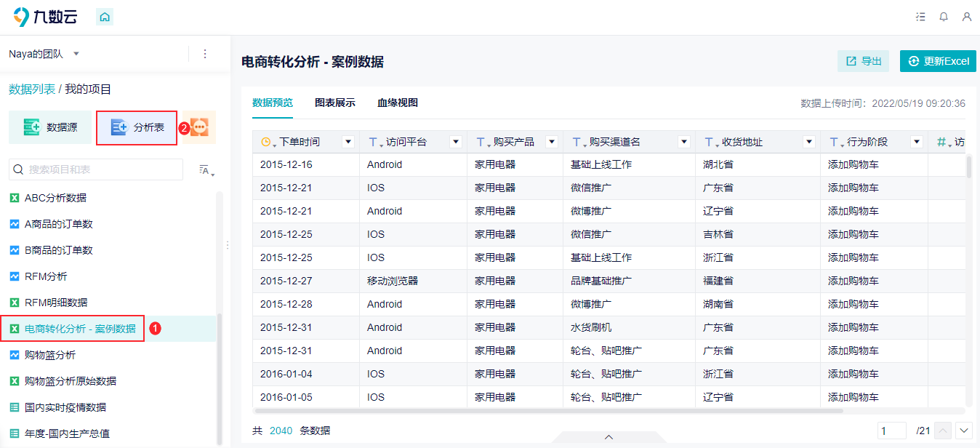
Task: Go to next page arrow
Action: pyautogui.click(x=964, y=431)
